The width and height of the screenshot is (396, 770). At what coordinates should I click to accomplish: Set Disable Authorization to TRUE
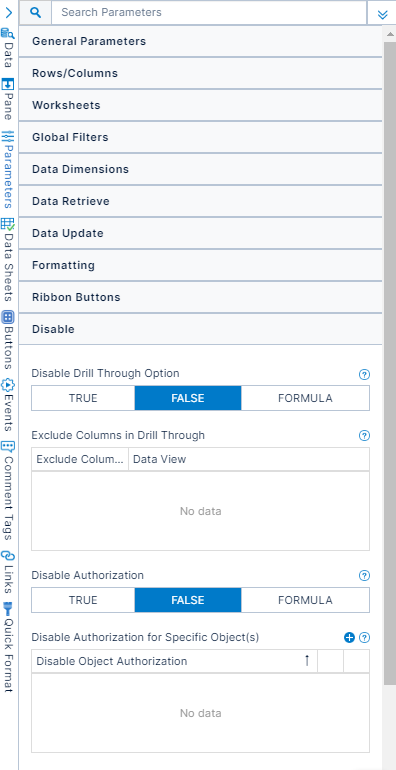(83, 600)
